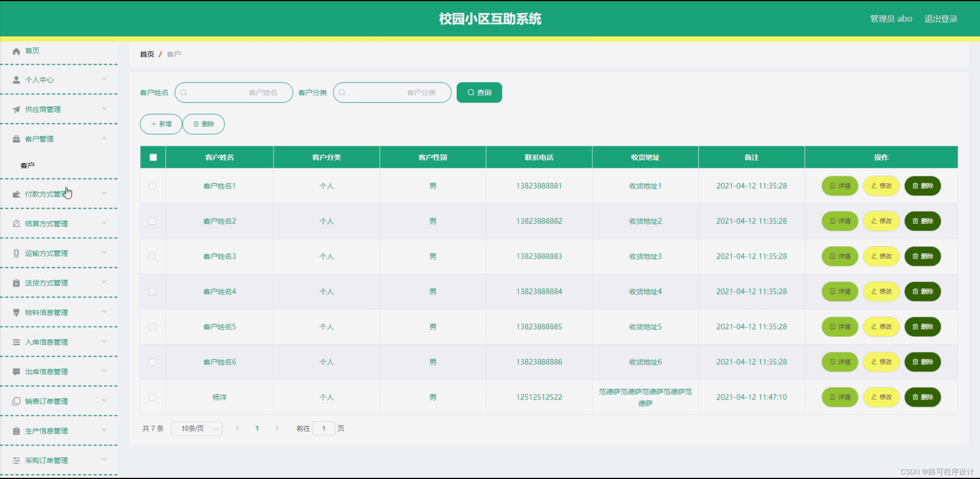Toggle the select-all checkbox in table header
Image resolution: width=980 pixels, height=479 pixels.
(x=152, y=157)
